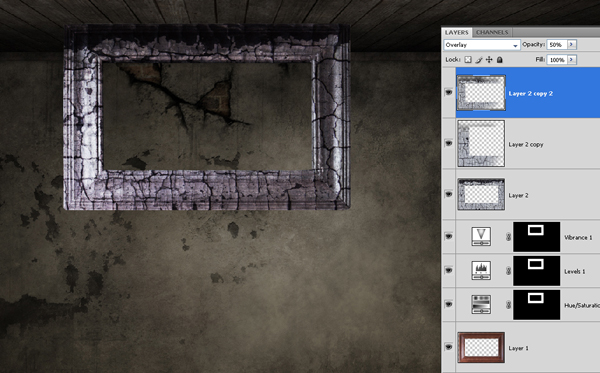Select the Hue/Saturation adjustment icon
600x373 pixels.
(x=481, y=305)
